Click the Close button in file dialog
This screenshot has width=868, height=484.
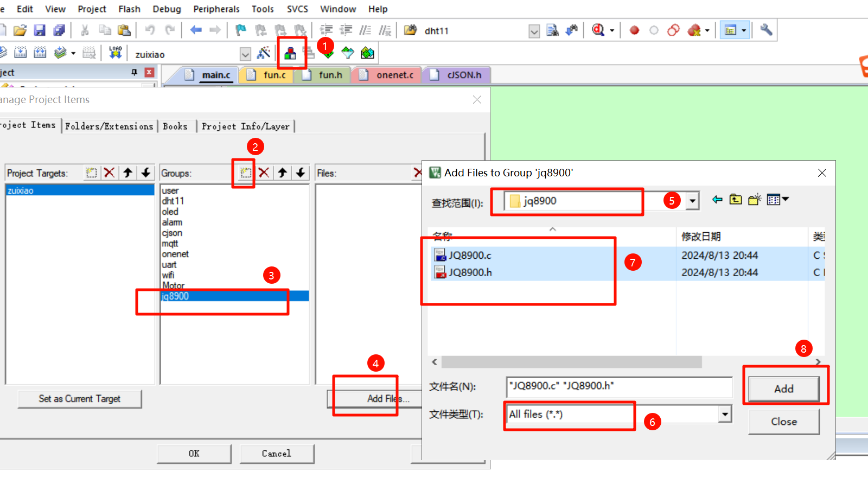[x=784, y=422]
